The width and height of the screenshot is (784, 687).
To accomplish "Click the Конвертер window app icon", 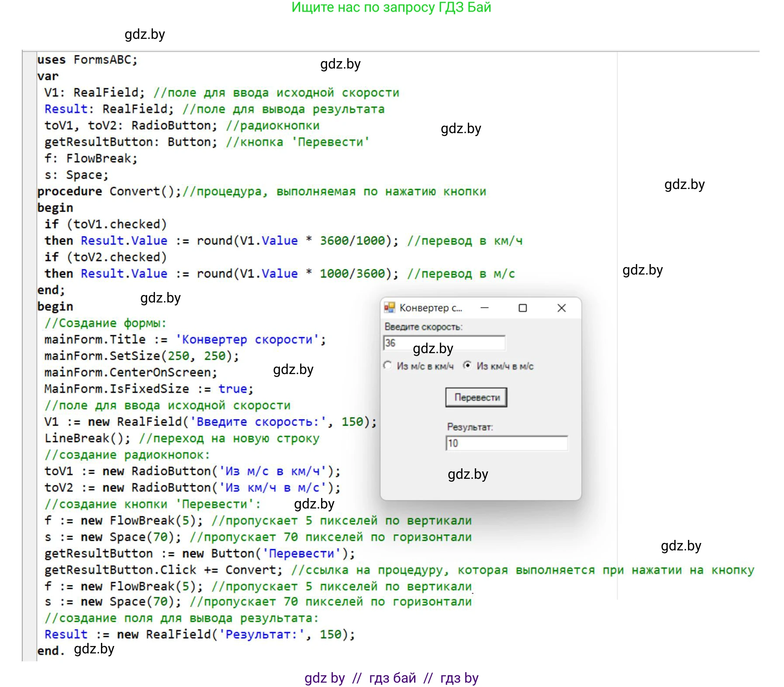I will pos(389,308).
